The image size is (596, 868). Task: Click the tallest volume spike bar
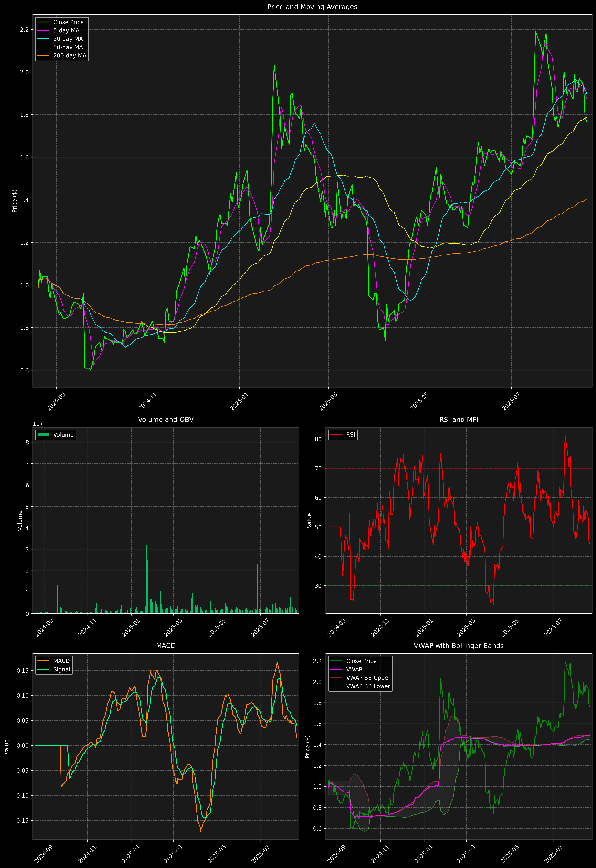point(147,523)
